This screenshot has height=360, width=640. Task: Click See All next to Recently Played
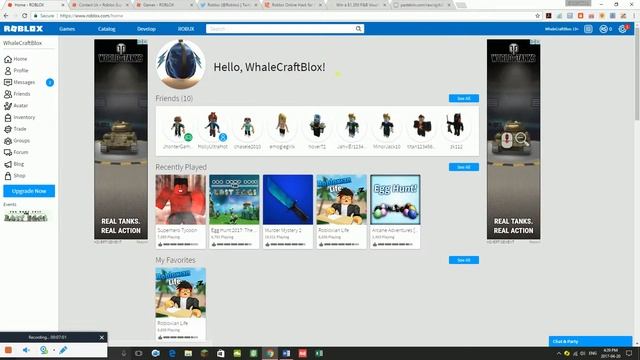464,167
